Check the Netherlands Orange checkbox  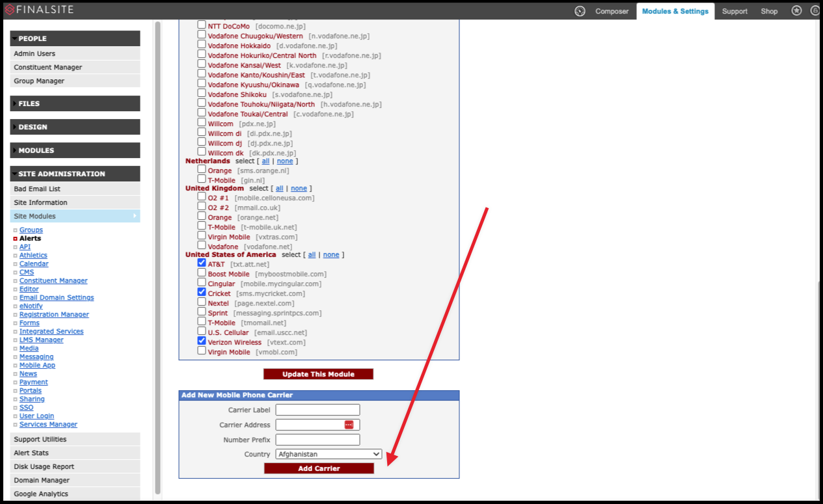[x=202, y=170]
